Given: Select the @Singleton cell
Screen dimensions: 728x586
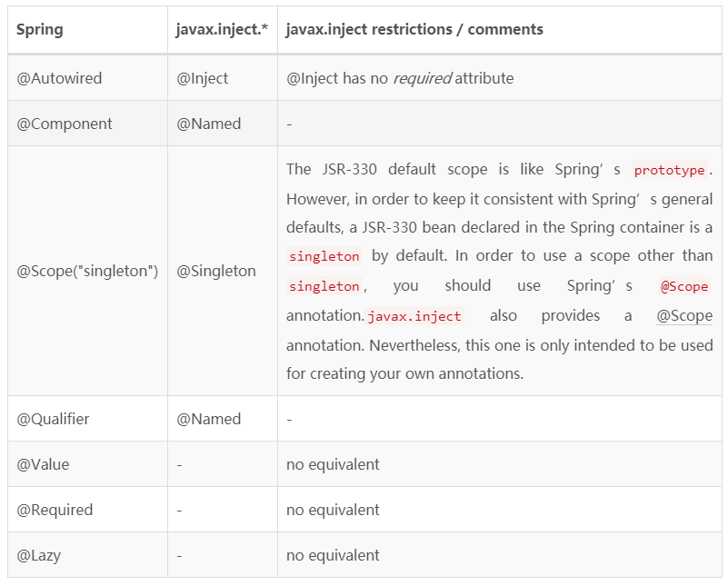Looking at the screenshot, I should (216, 271).
